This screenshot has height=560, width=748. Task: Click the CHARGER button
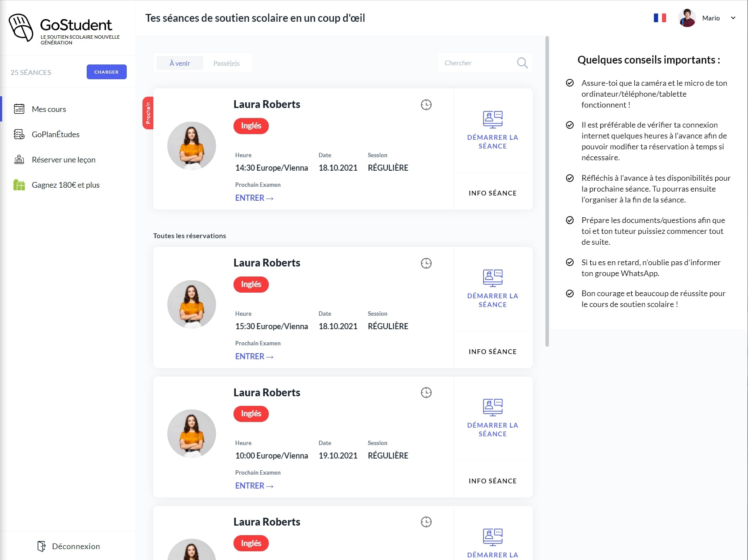(x=106, y=72)
